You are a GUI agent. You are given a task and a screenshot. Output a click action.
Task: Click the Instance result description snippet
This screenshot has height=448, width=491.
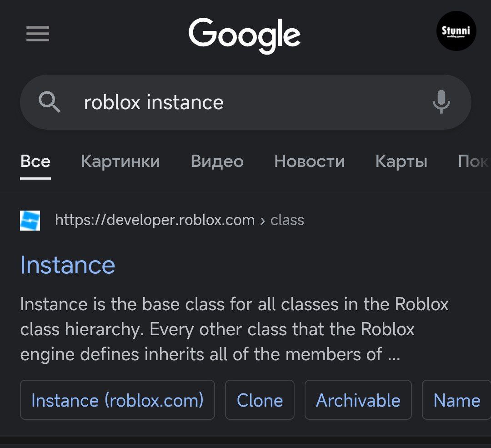pos(234,329)
